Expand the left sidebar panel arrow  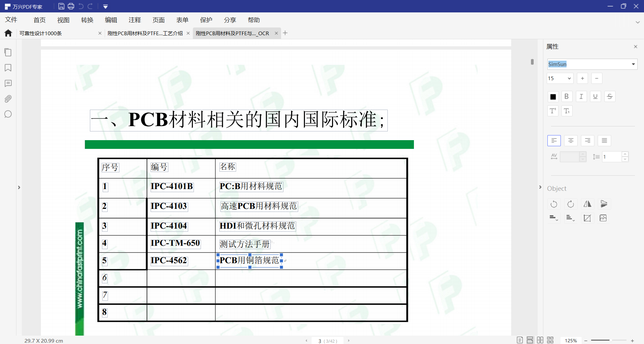point(19,187)
